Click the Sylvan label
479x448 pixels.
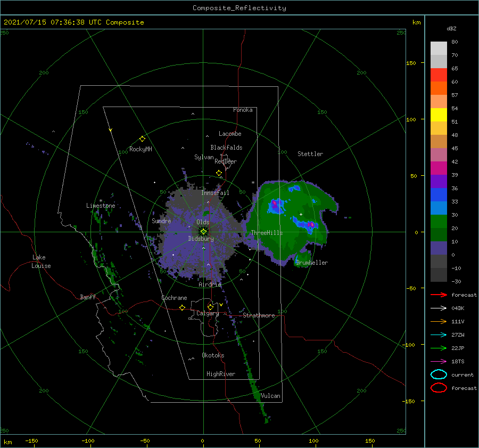204,157
